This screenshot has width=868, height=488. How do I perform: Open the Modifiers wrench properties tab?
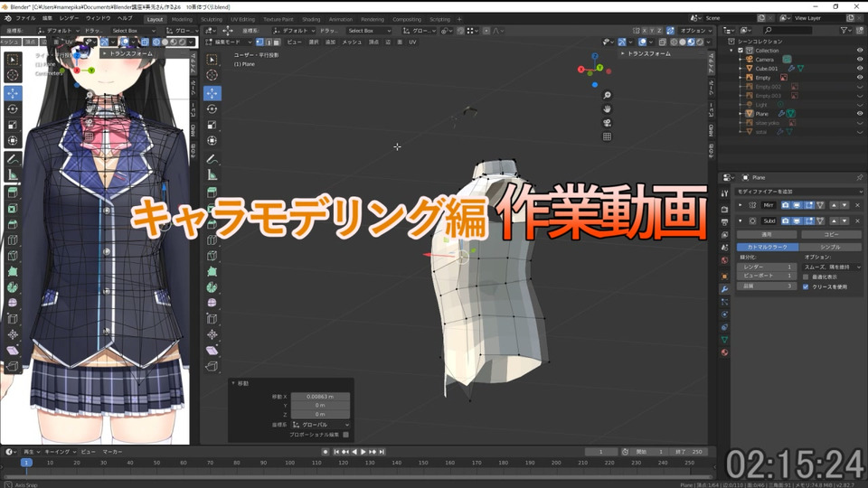(x=724, y=289)
